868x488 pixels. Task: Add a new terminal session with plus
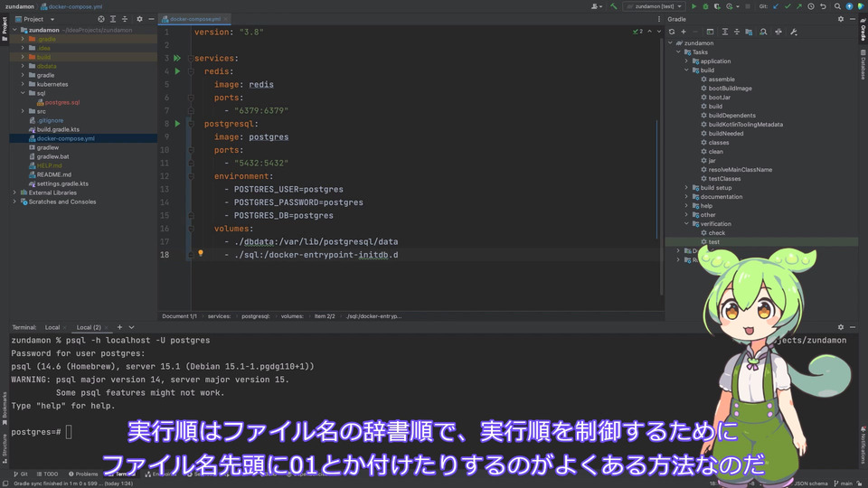(120, 327)
